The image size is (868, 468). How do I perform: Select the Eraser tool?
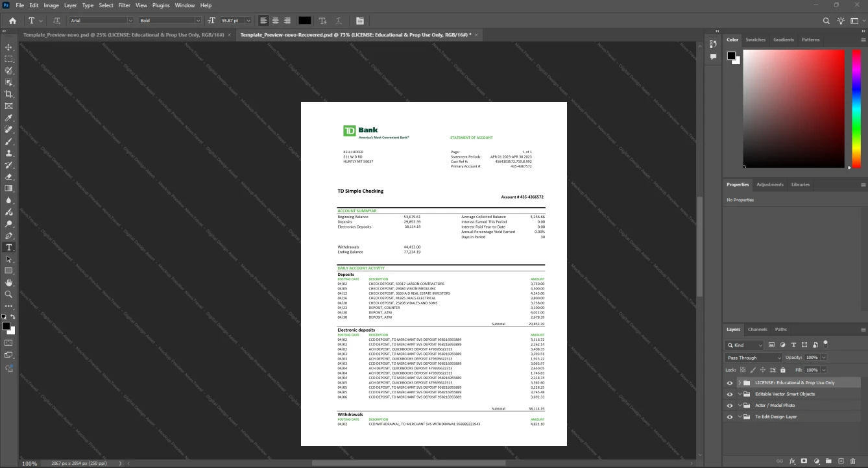pos(8,177)
